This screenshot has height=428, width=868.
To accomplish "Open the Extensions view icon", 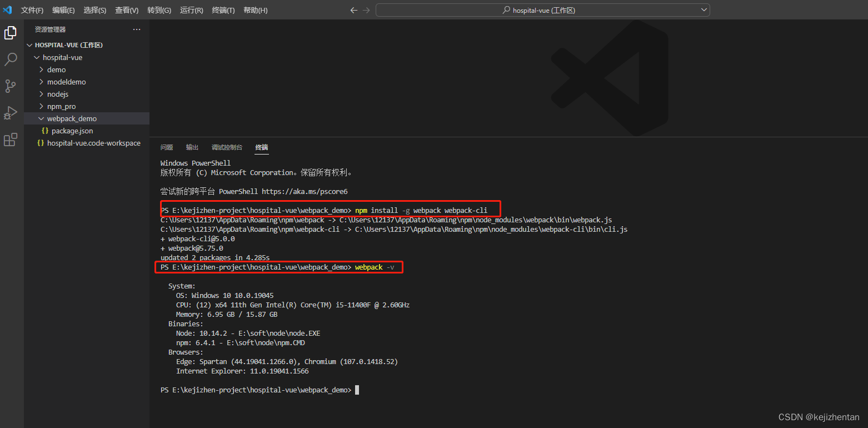I will click(11, 140).
